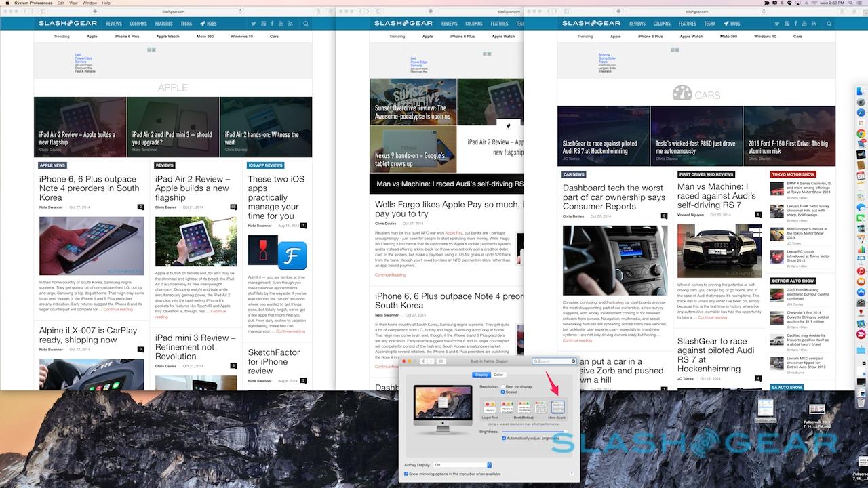
Task: Select Scaled resolution radio button
Action: [x=503, y=392]
